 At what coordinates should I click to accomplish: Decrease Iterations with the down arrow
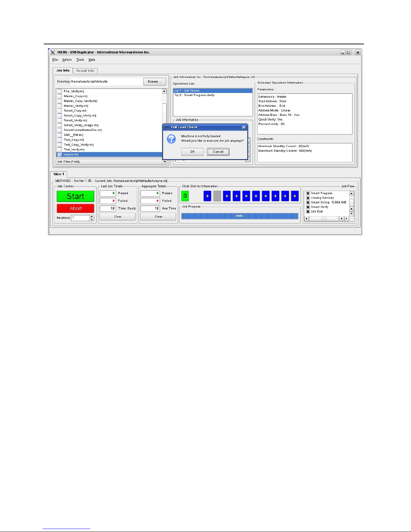(92, 219)
